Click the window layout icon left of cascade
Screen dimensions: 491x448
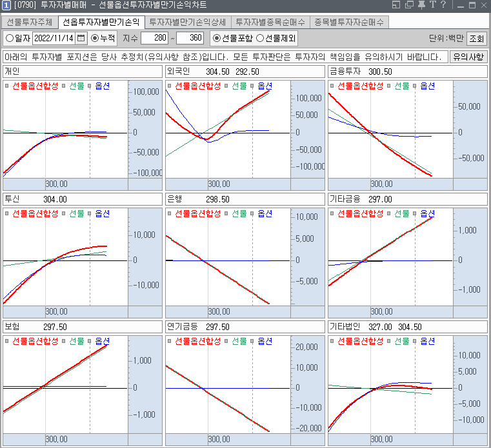tap(397, 5)
